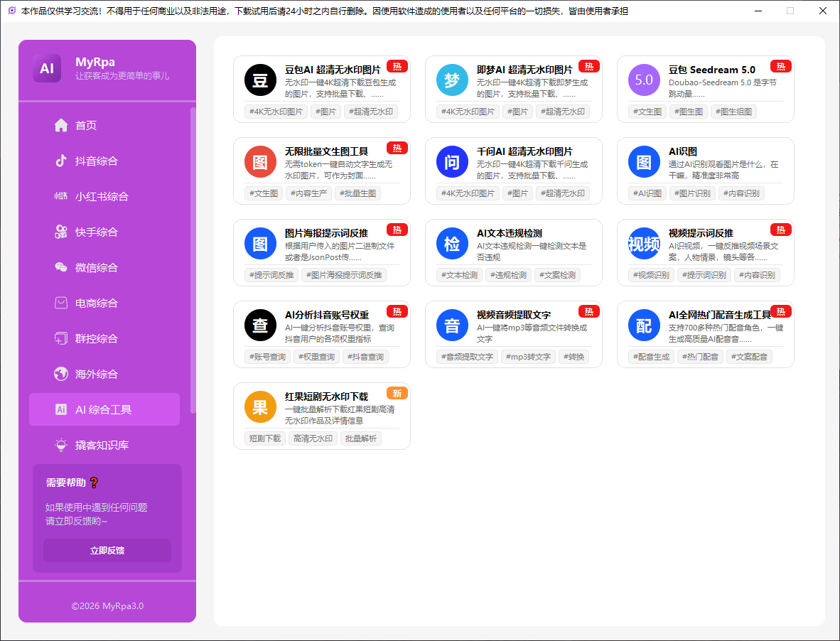The image size is (840, 641).
Task: Click the #批量生图 tag
Action: (x=358, y=193)
